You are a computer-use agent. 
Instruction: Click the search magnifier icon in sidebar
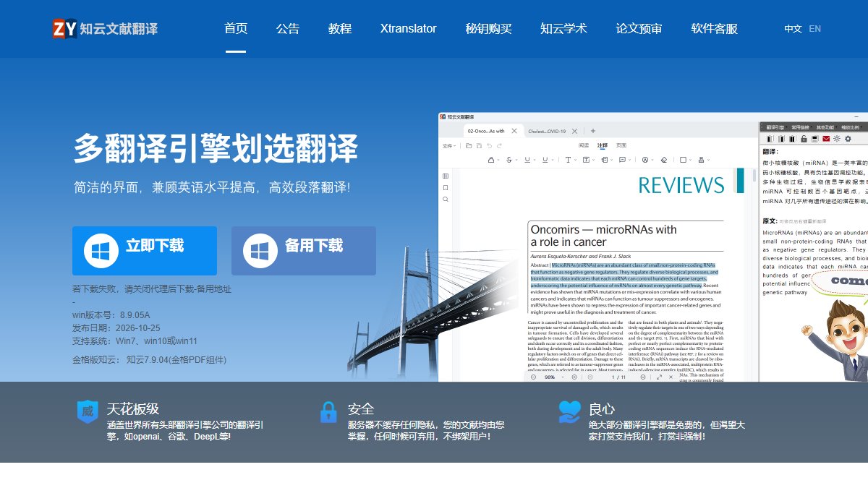tap(446, 199)
